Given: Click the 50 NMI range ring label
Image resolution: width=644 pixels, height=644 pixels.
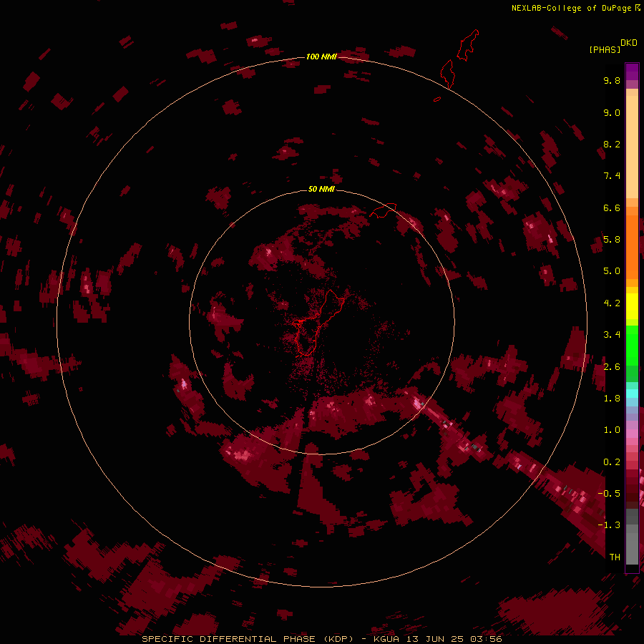Looking at the screenshot, I should click(321, 189).
